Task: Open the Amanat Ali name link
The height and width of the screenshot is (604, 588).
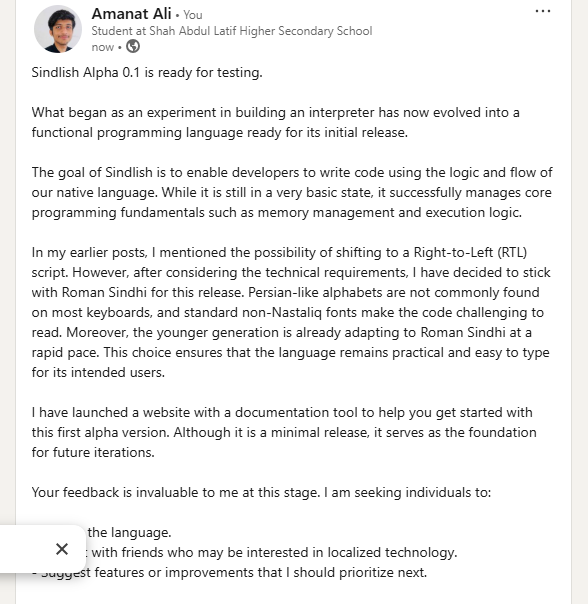Action: pyautogui.click(x=131, y=14)
